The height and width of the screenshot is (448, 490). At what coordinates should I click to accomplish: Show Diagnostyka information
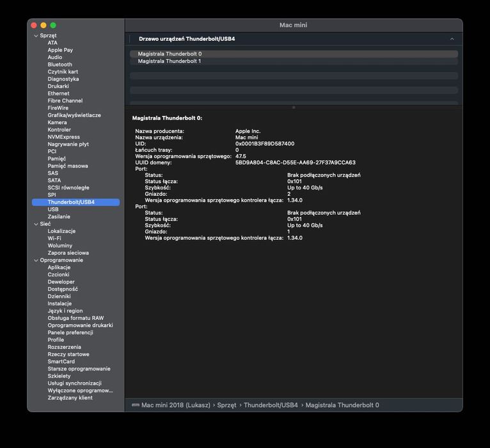[63, 79]
